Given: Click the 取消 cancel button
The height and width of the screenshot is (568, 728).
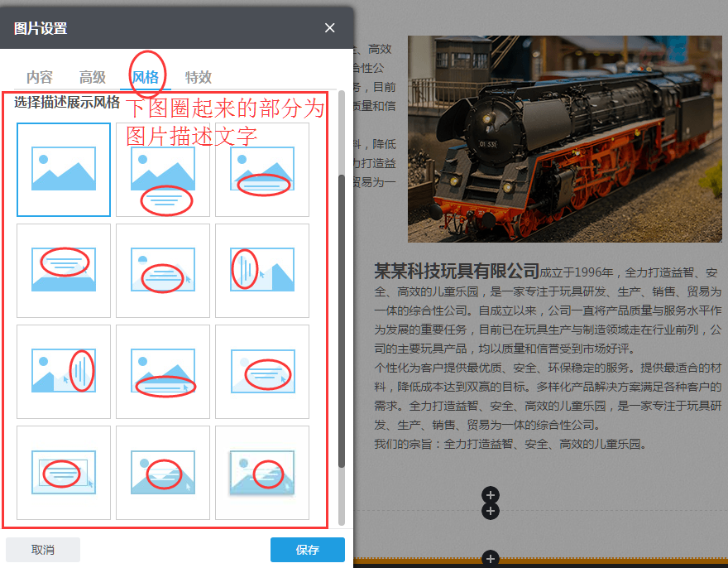Looking at the screenshot, I should [x=42, y=549].
